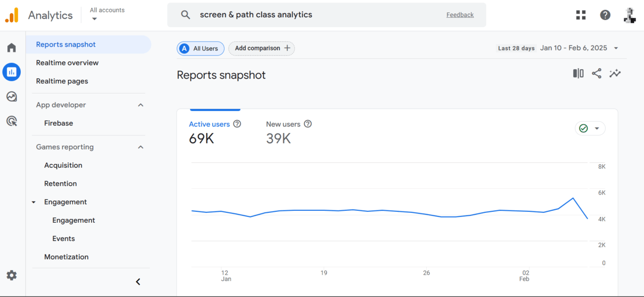
Task: Share this report using the share icon
Action: [596, 73]
